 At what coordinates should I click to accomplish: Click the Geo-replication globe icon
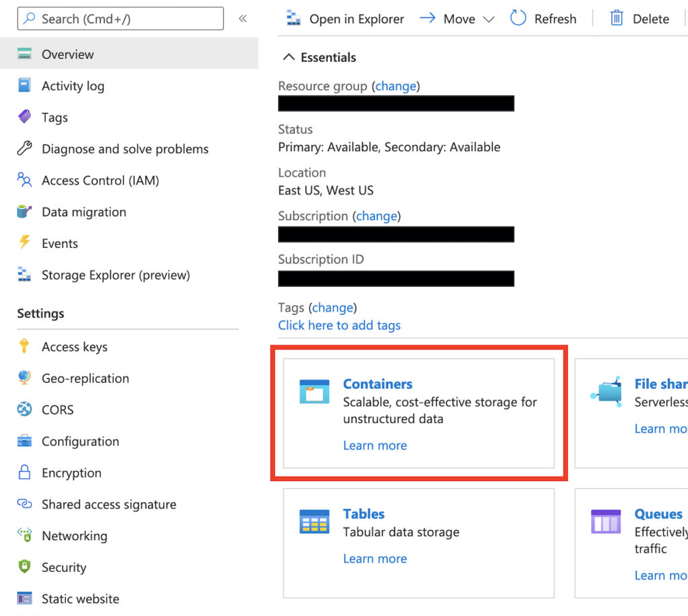25,378
